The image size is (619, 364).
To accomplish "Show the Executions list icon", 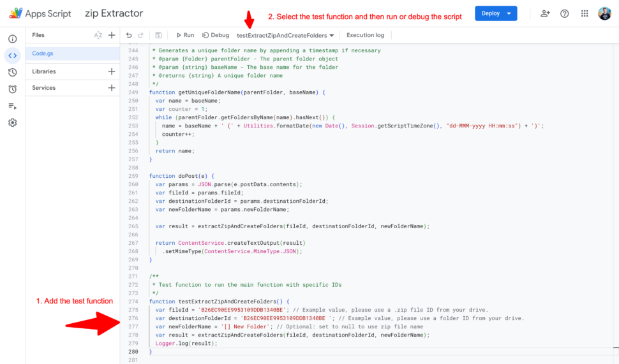I will coord(12,106).
